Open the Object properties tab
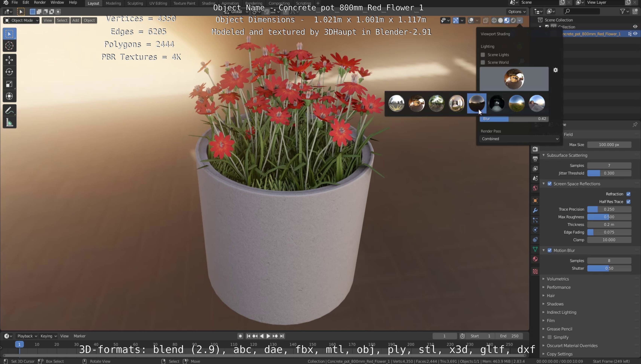Screen dimensions: 641x364 [535, 201]
